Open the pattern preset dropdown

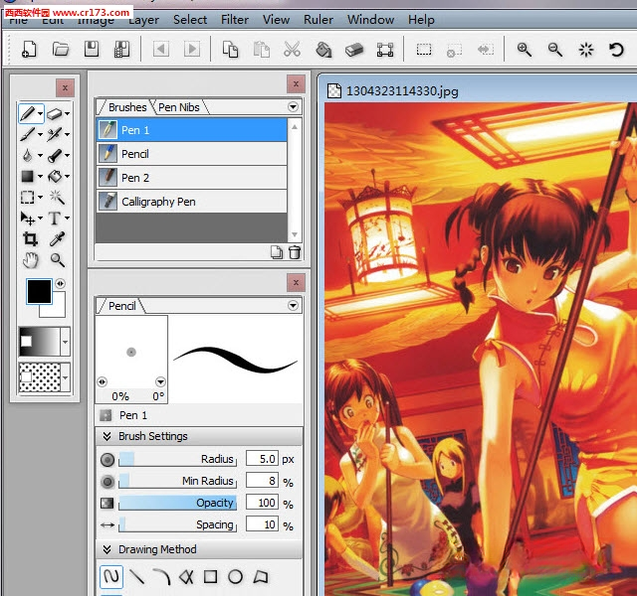point(65,377)
